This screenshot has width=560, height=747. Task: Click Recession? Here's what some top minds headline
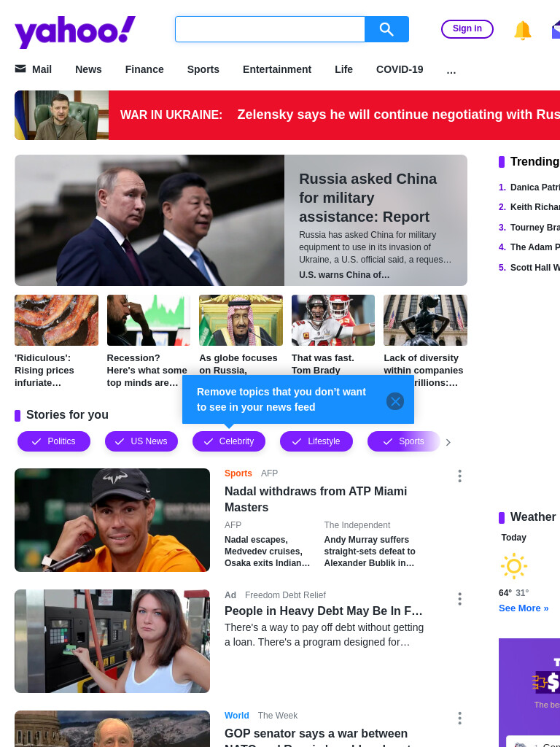pos(147,371)
